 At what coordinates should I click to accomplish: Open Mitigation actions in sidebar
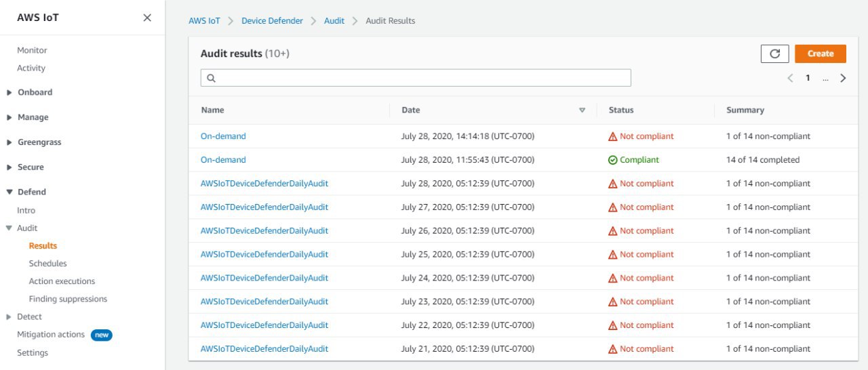click(x=51, y=335)
